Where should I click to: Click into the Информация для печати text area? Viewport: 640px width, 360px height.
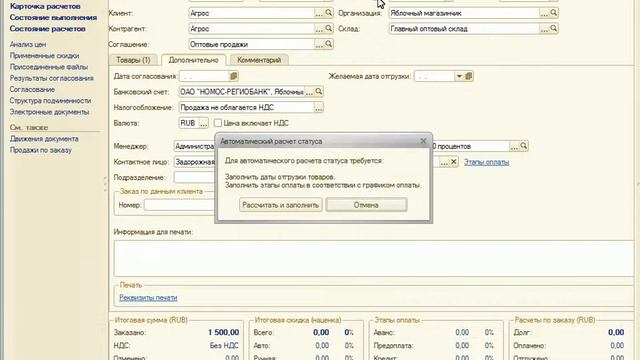373,258
